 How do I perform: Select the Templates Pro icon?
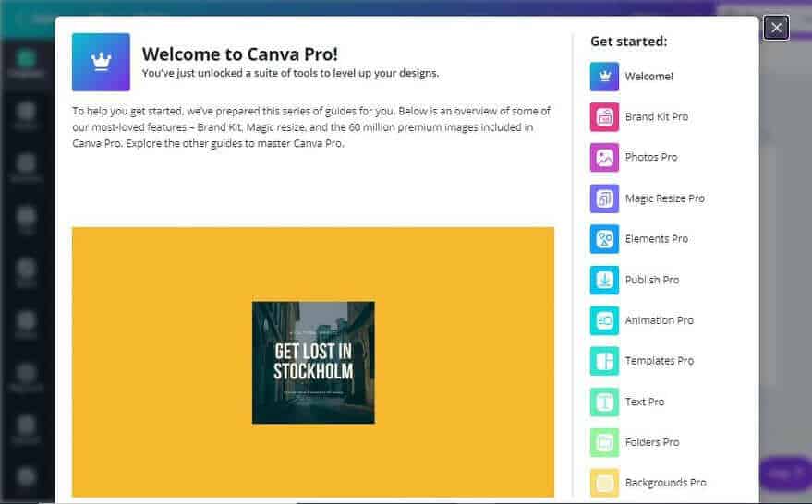(604, 361)
